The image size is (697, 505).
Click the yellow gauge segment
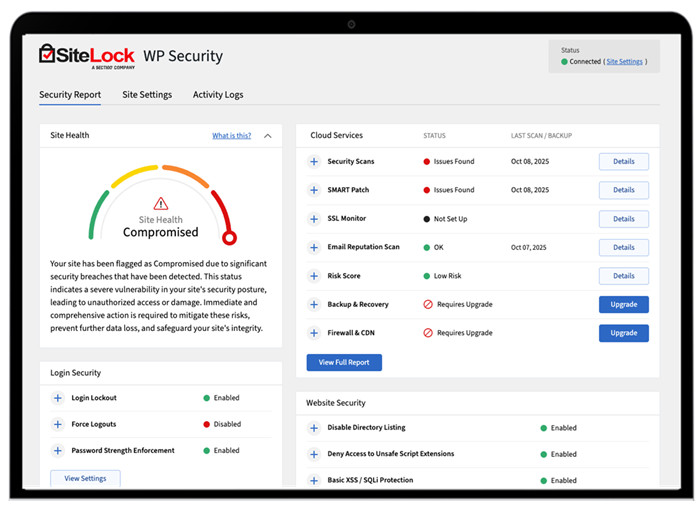click(132, 175)
